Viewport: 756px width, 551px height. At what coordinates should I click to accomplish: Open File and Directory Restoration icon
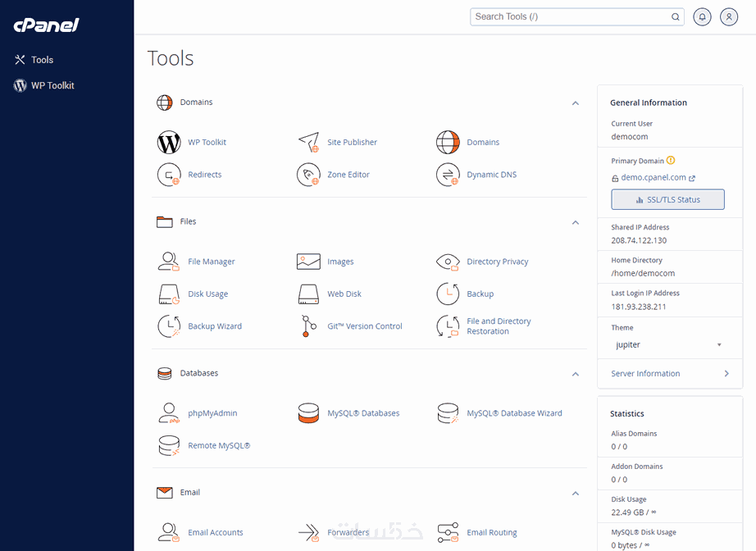448,326
